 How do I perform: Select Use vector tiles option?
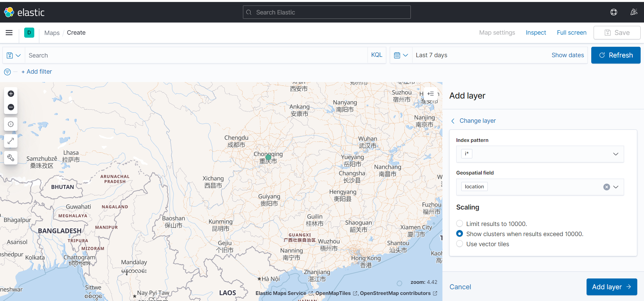click(460, 244)
